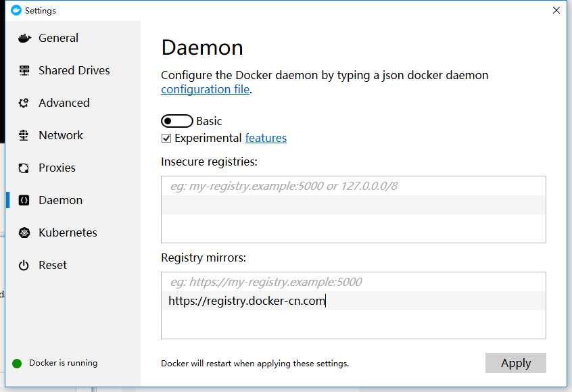Click the Basic toggle label

pyautogui.click(x=209, y=121)
